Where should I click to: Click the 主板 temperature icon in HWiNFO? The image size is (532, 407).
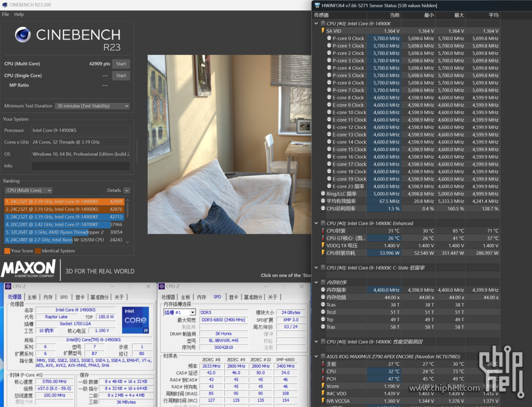coord(322,364)
